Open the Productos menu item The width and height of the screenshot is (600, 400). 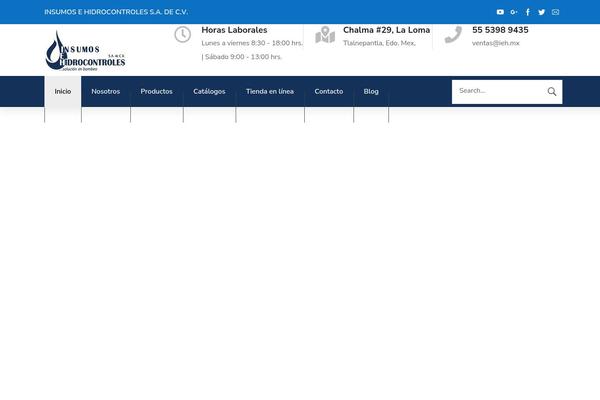pyautogui.click(x=157, y=91)
